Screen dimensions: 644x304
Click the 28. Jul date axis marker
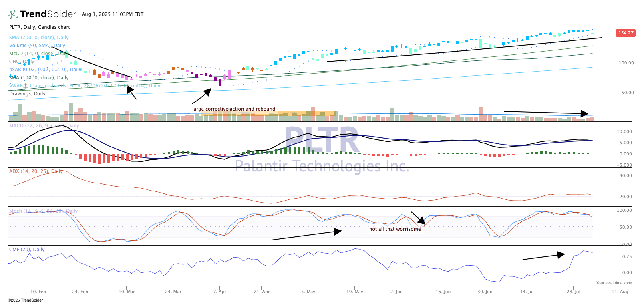pos(573,292)
